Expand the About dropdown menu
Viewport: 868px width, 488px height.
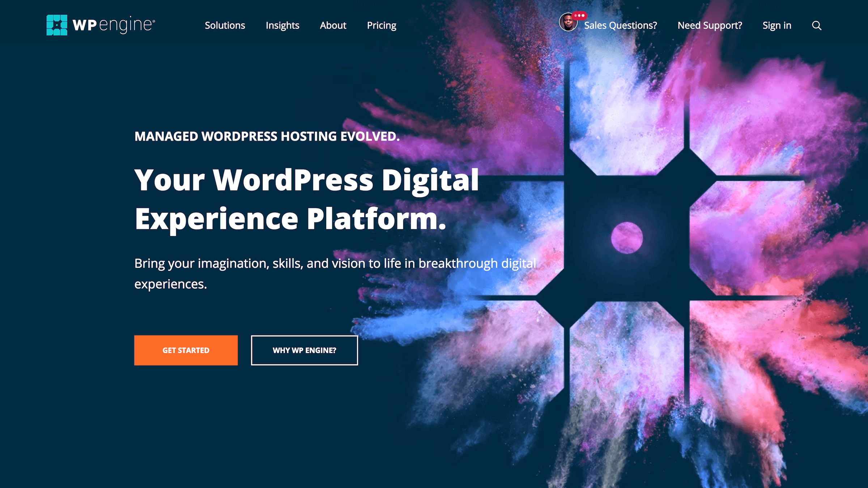[333, 25]
